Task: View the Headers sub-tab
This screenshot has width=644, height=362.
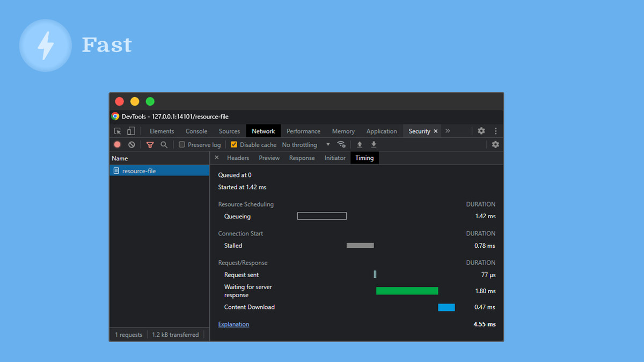Action: point(238,158)
